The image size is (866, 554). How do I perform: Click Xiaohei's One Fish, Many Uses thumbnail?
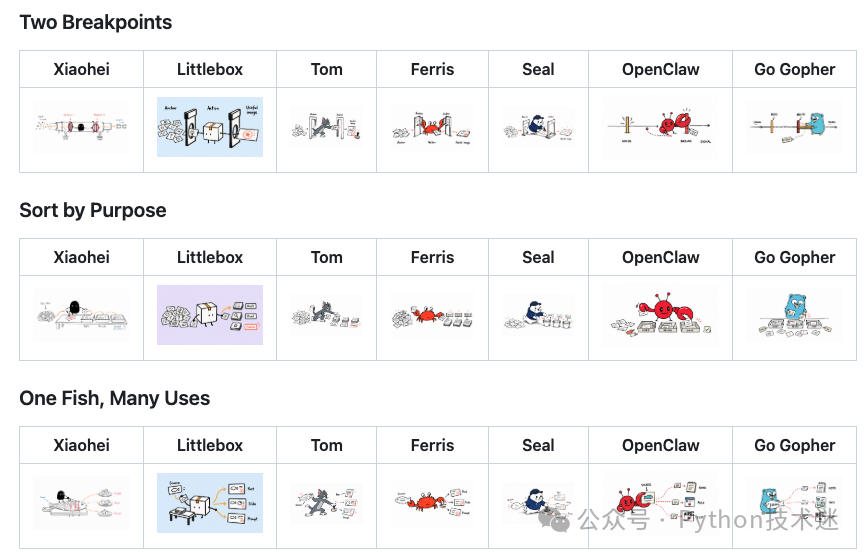coord(82,503)
